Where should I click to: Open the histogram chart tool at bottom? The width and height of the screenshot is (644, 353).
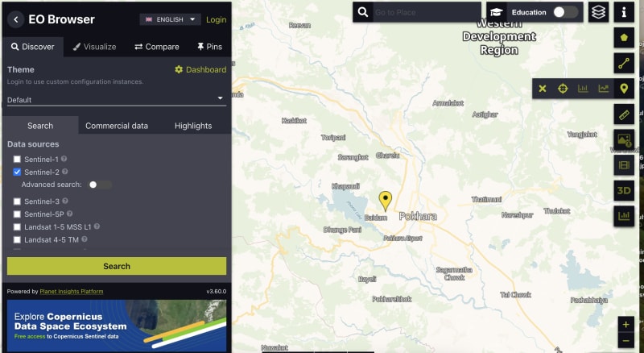pyautogui.click(x=624, y=217)
